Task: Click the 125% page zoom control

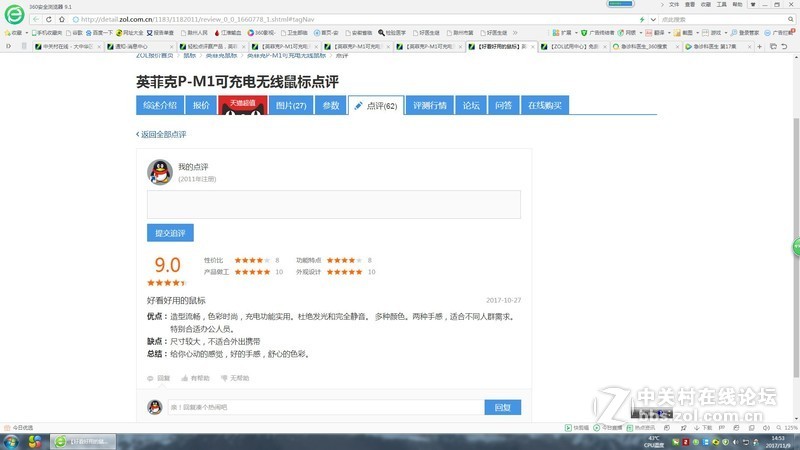Action: coord(786,428)
